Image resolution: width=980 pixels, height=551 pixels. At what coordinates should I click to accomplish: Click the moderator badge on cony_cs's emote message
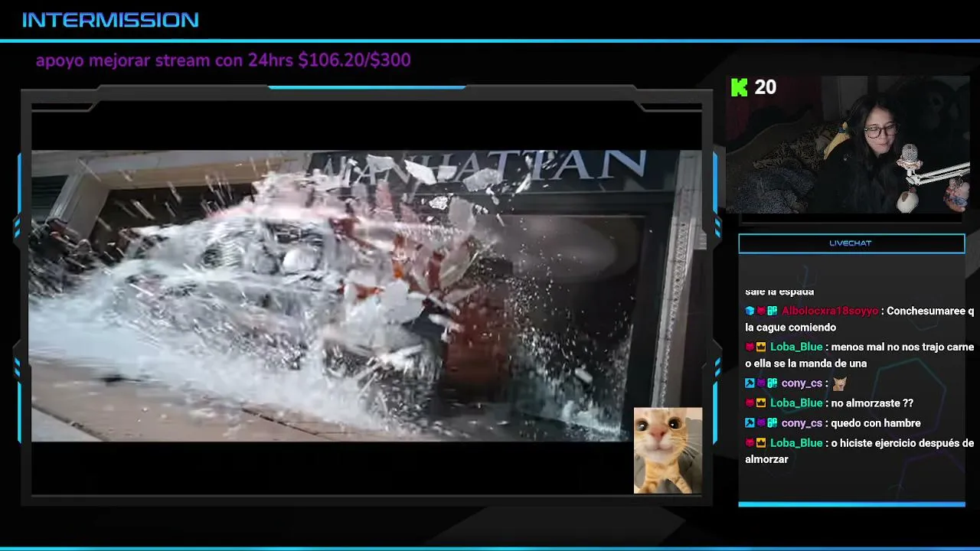(x=750, y=383)
